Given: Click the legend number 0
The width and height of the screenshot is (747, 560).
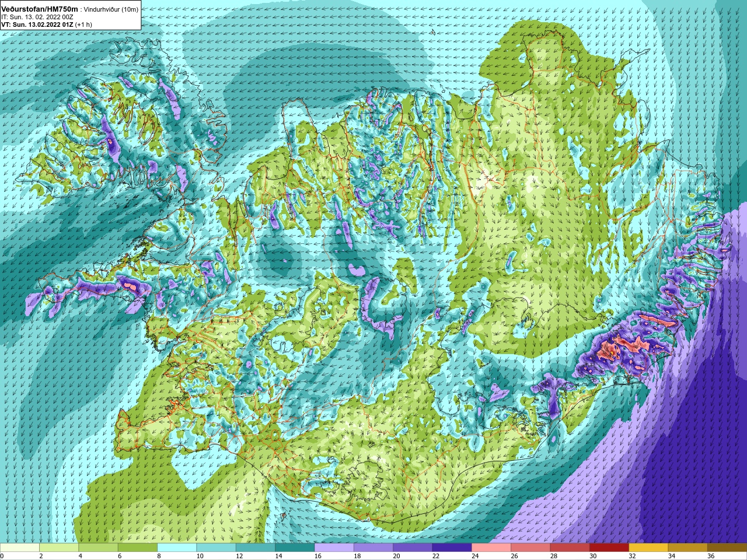Looking at the screenshot, I should click(x=2, y=556).
